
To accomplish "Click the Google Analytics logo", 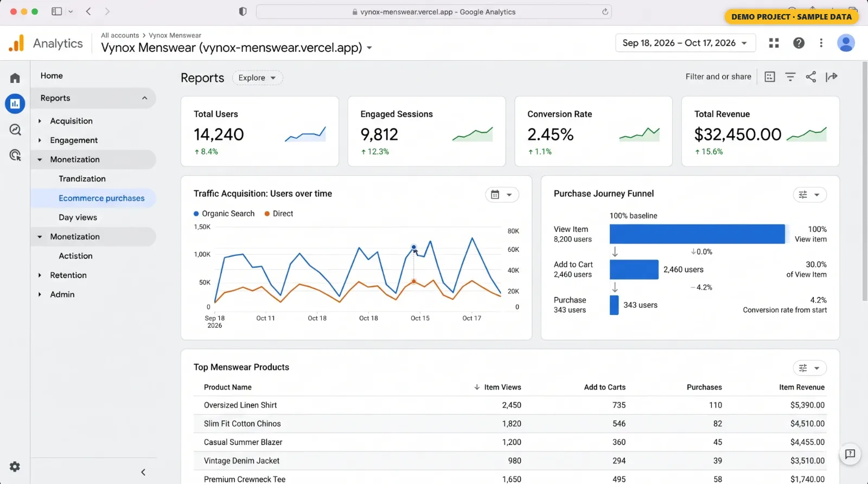I will pos(16,43).
